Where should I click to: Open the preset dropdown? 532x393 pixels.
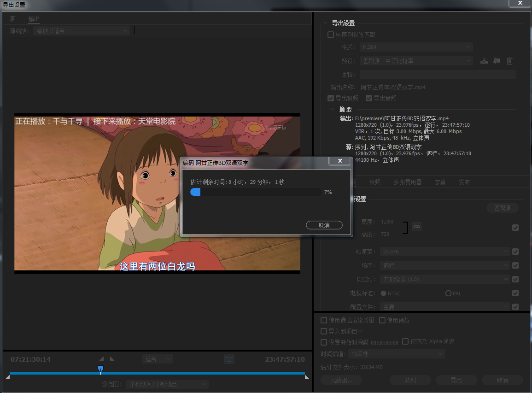coord(416,61)
